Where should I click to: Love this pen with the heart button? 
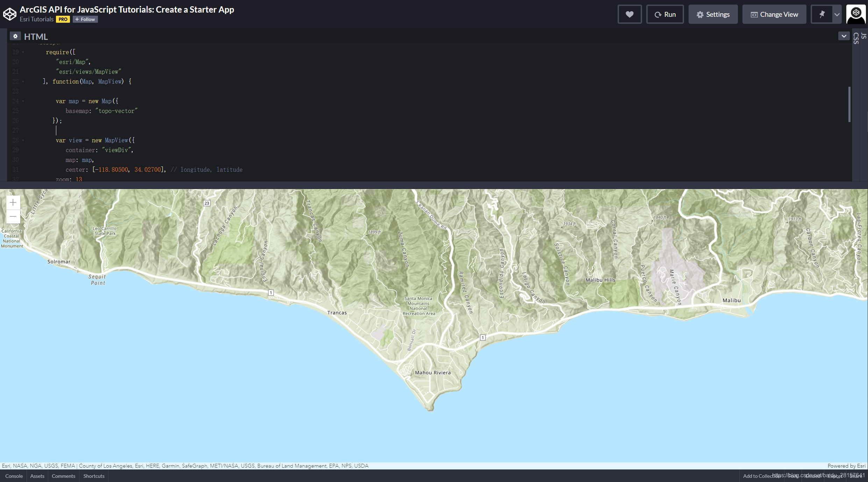[629, 14]
